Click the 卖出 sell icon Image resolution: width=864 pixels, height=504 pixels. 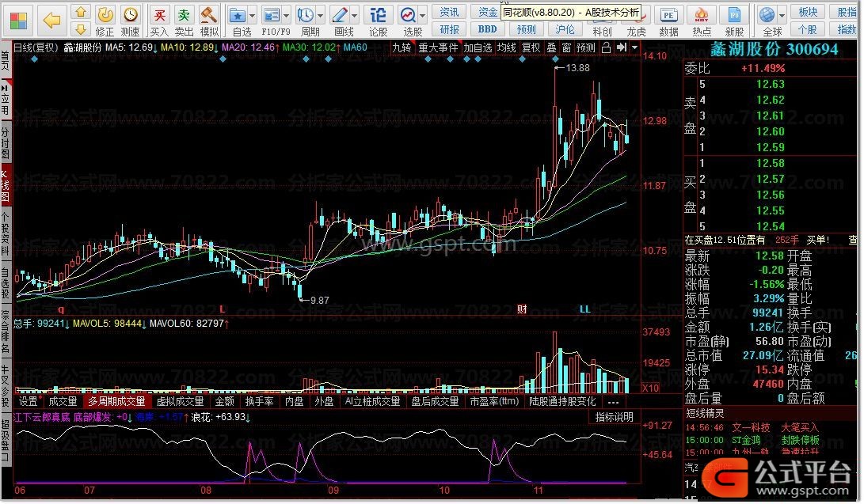point(184,15)
